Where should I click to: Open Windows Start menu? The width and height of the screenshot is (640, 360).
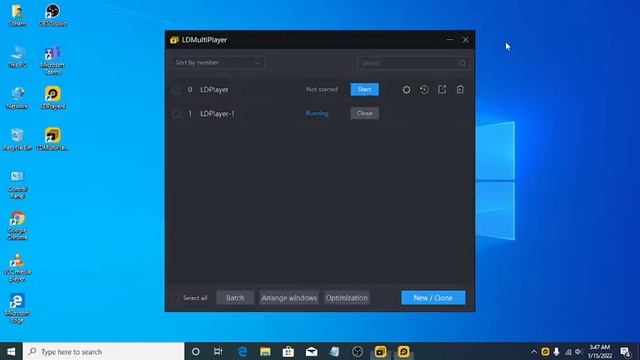(x=11, y=351)
